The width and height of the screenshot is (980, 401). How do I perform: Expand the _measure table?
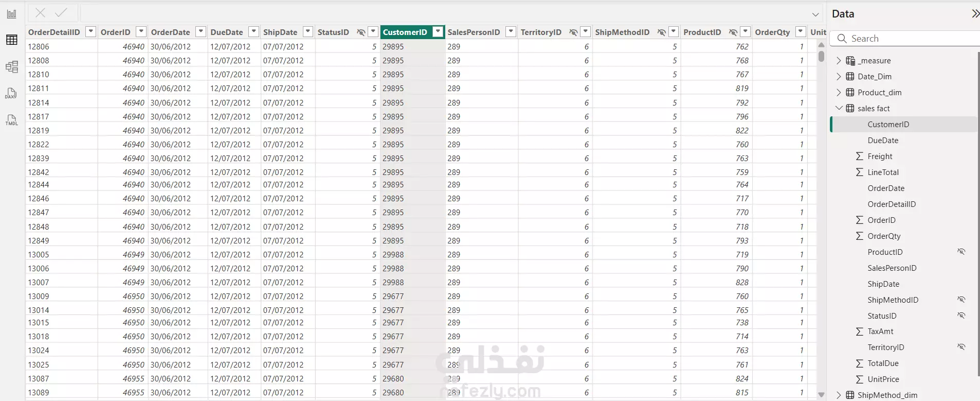click(x=839, y=61)
